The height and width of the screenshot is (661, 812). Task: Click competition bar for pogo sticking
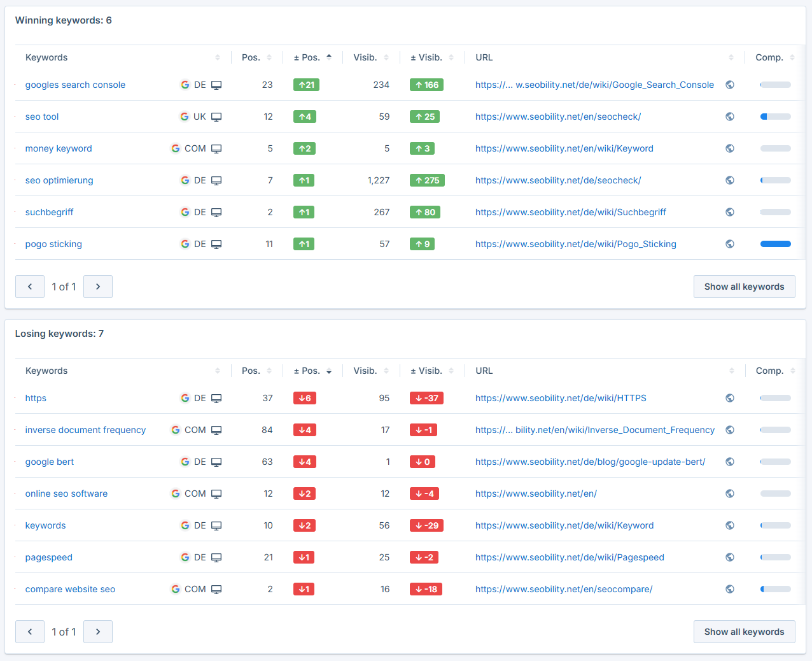point(775,244)
